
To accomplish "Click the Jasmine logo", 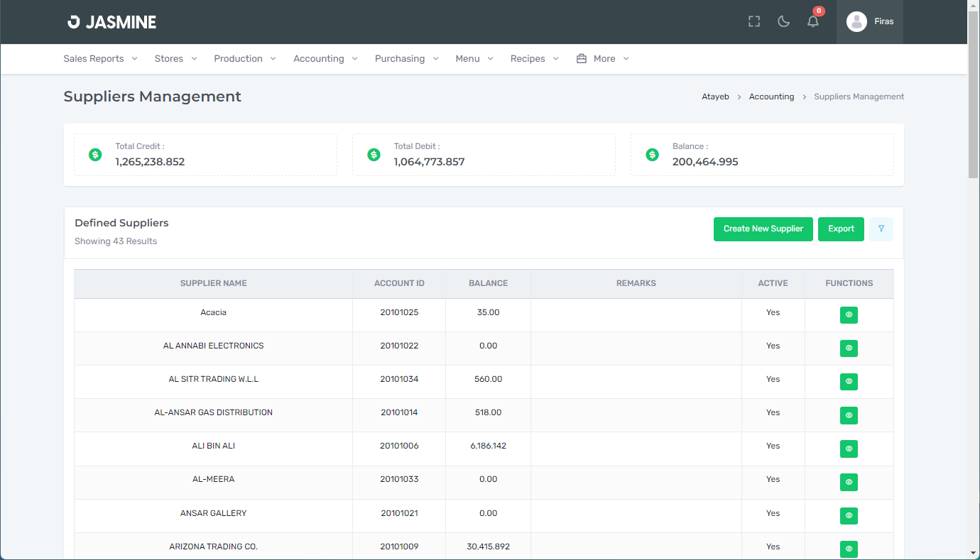I will pyautogui.click(x=112, y=22).
